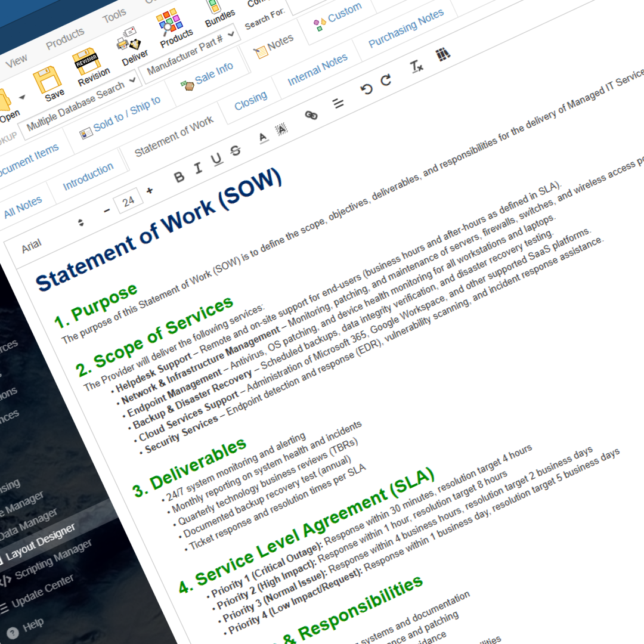
Task: Click the '3. Deliverables' heading
Action: [189, 467]
